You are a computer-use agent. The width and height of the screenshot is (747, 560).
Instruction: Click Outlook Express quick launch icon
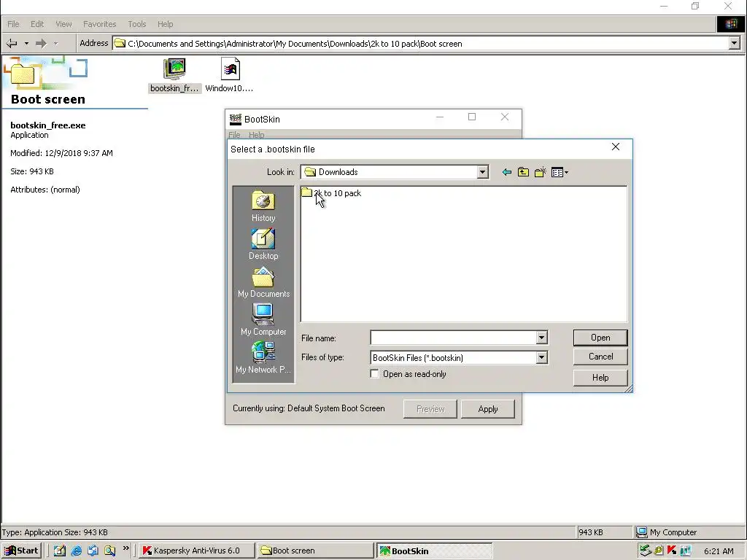point(93,551)
